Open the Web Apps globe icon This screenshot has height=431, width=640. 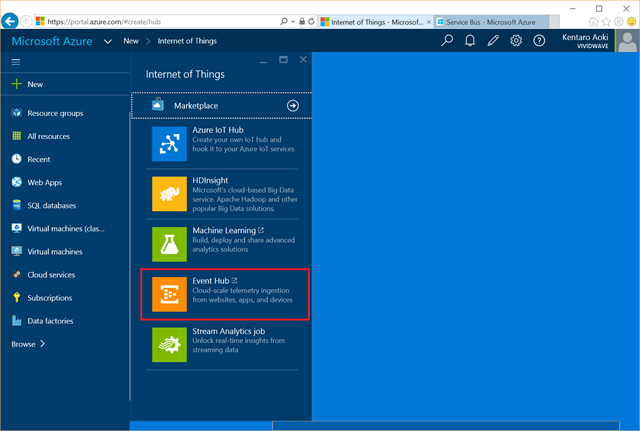(x=16, y=182)
